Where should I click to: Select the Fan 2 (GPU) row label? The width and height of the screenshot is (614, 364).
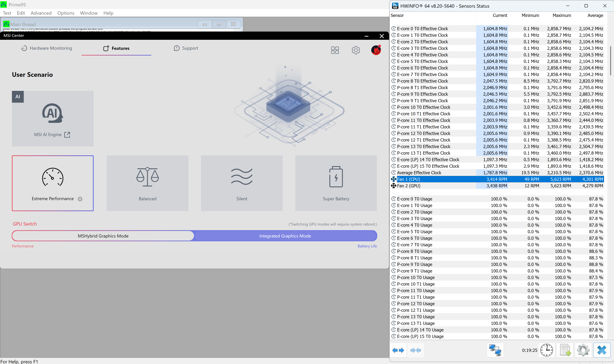pos(409,186)
